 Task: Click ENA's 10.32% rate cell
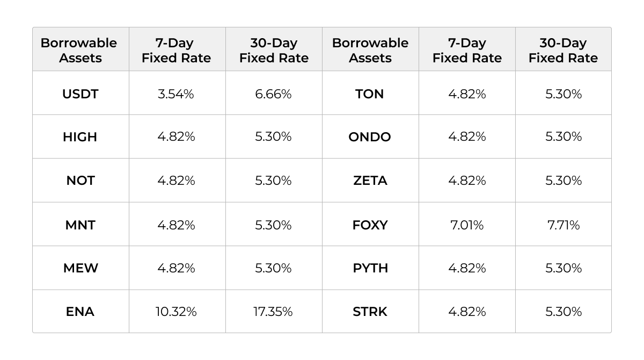coord(176,312)
